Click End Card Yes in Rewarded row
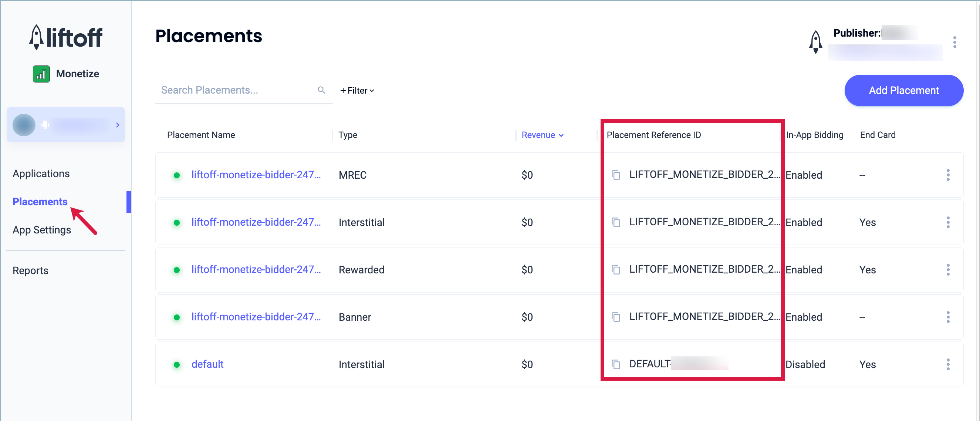Screen dimensions: 980x421 click(867, 270)
